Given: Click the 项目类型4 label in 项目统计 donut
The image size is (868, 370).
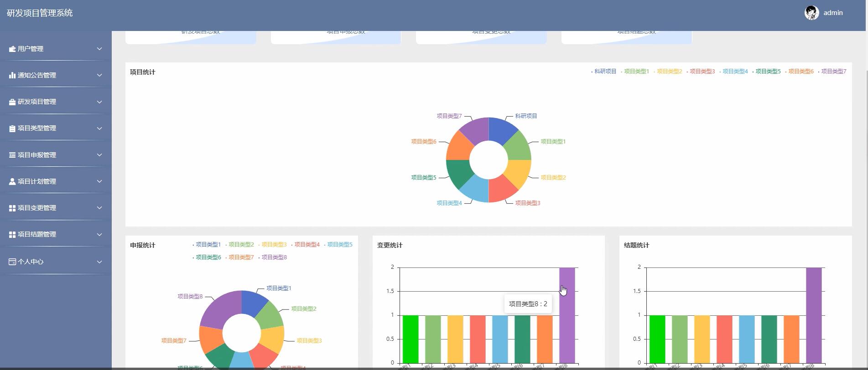Looking at the screenshot, I should [x=449, y=203].
